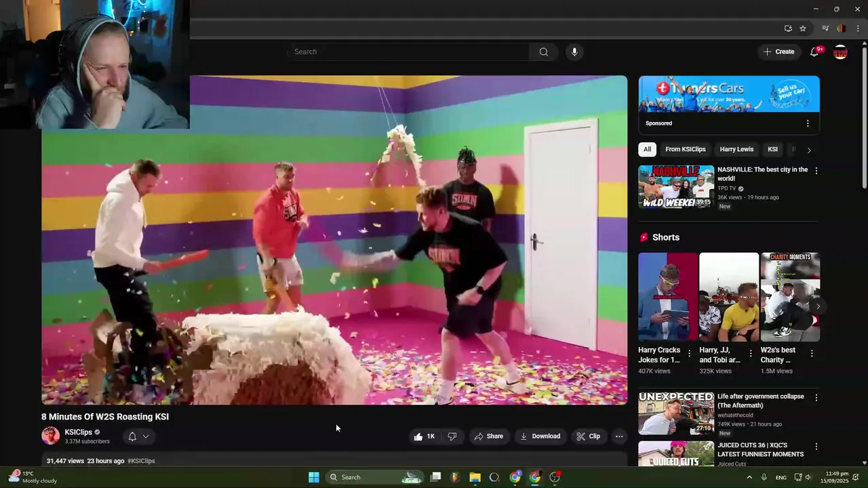
Task: Open options for Harry, JJ, and Tobi short
Action: pos(751,354)
